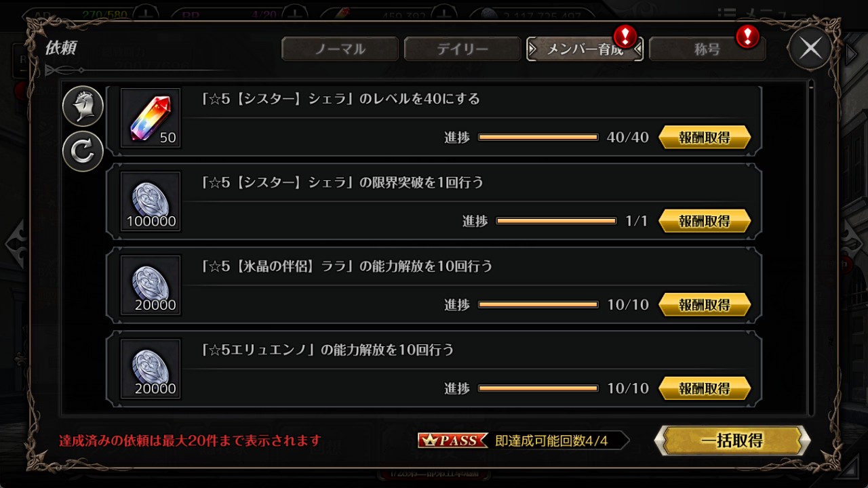This screenshot has width=868, height=488.
Task: Tap the 100000 silver coin reward icon
Action: (x=151, y=201)
